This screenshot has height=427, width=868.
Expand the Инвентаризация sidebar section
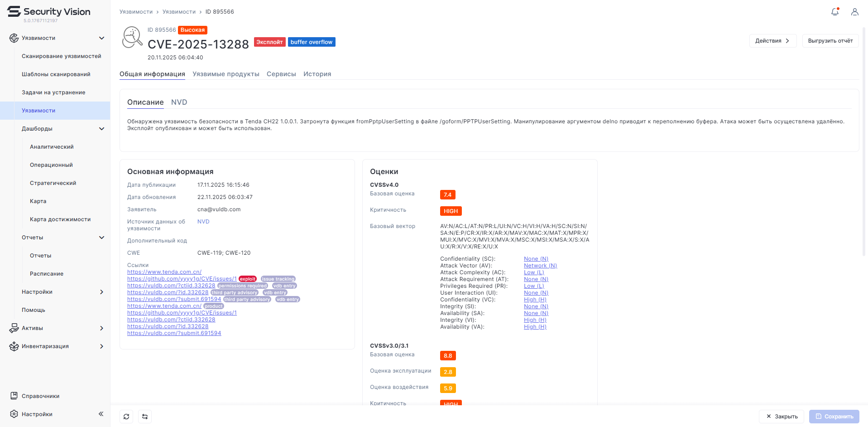101,346
